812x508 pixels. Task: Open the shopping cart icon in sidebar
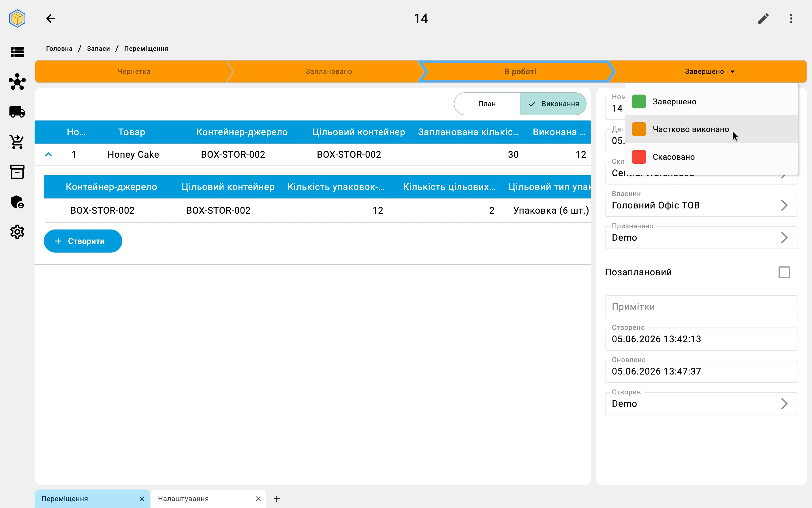17,142
